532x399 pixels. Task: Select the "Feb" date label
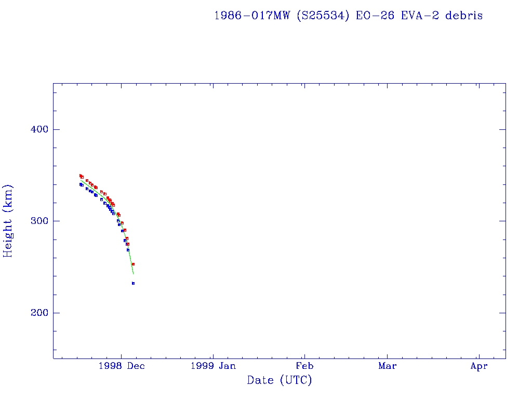[x=304, y=366]
